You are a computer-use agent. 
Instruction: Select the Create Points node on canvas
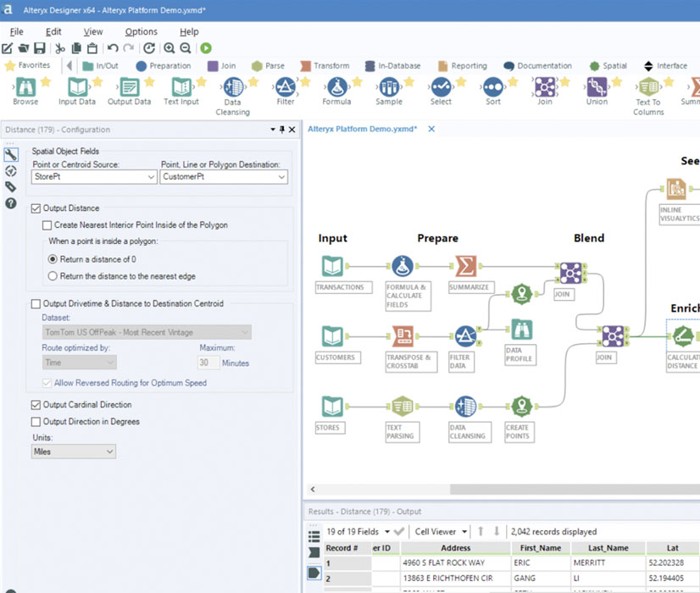(521, 407)
